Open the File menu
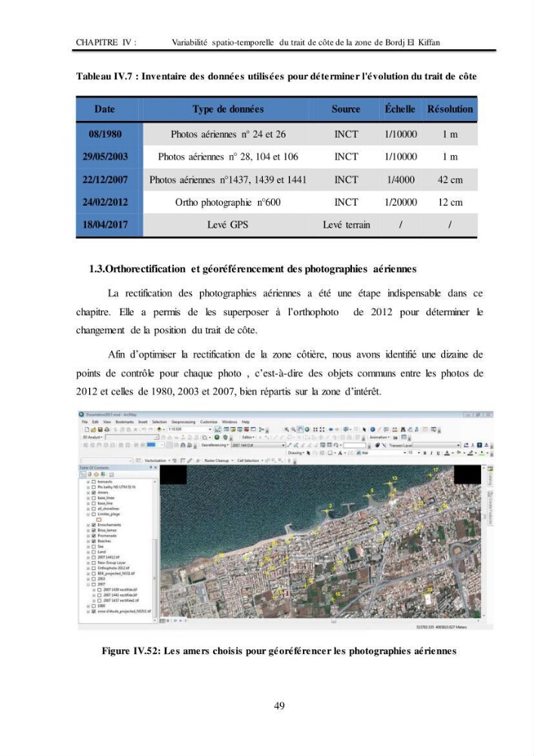Viewport: 534px width, 756px height. pos(85,422)
